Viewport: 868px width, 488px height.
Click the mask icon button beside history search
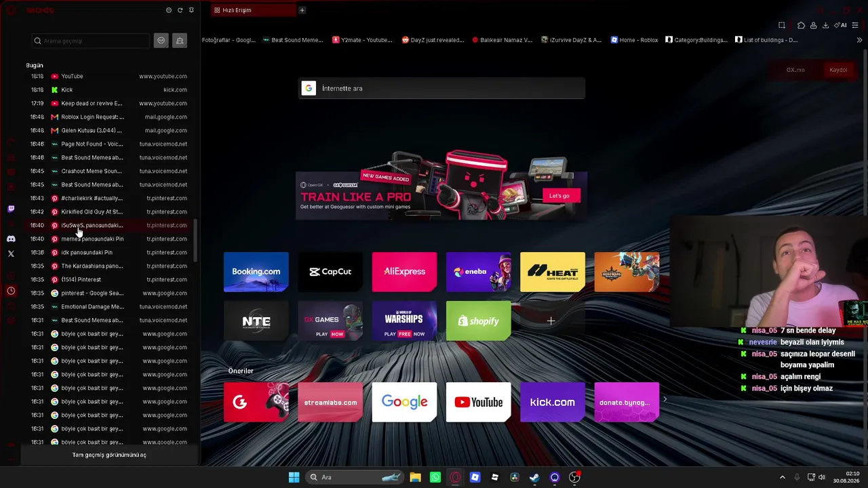pyautogui.click(x=161, y=41)
